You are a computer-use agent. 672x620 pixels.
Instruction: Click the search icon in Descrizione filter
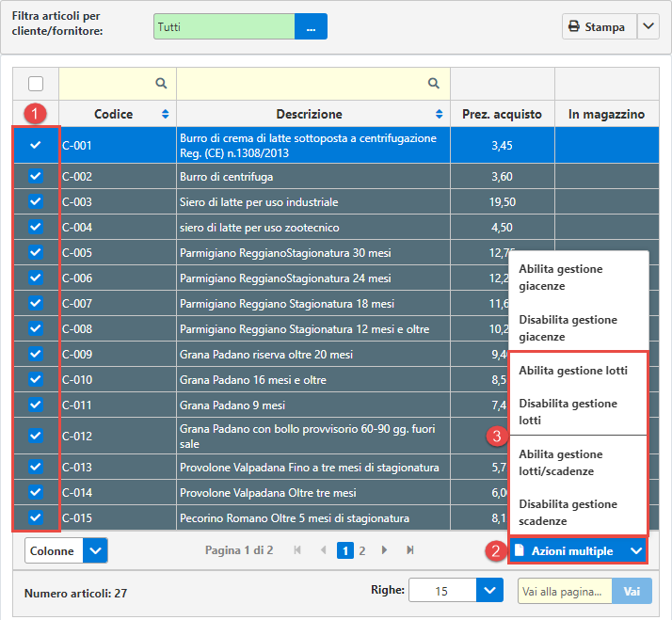[x=433, y=83]
